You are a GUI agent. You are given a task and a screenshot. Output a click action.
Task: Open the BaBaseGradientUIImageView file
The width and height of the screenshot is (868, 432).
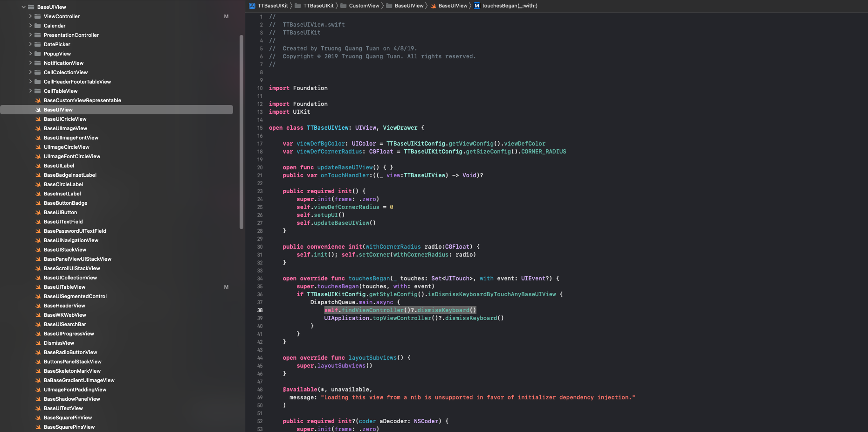click(x=79, y=380)
